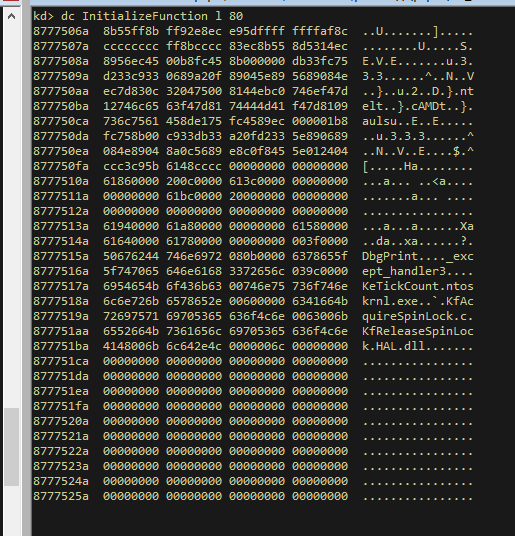Click the command 'dc InitializeFunction l 80'
515x536 pixels.
[x=152, y=16]
